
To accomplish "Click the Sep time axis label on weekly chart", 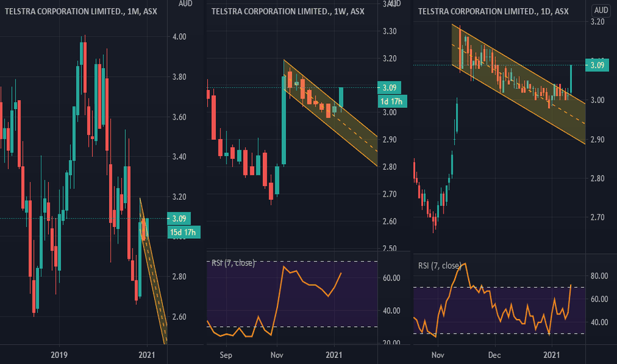I will (x=226, y=355).
